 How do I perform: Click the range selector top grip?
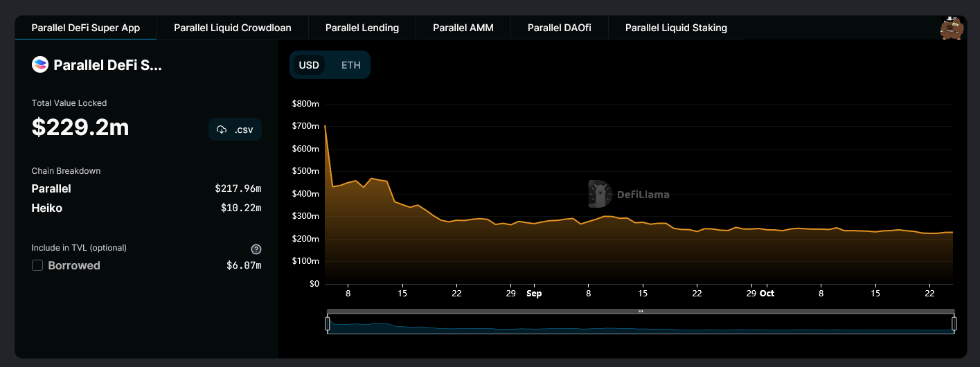pyautogui.click(x=641, y=312)
